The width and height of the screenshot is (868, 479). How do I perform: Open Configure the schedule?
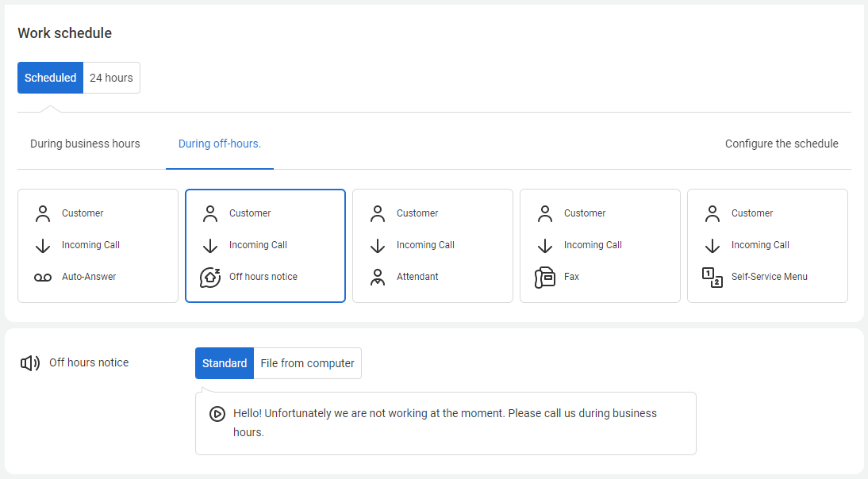782,144
